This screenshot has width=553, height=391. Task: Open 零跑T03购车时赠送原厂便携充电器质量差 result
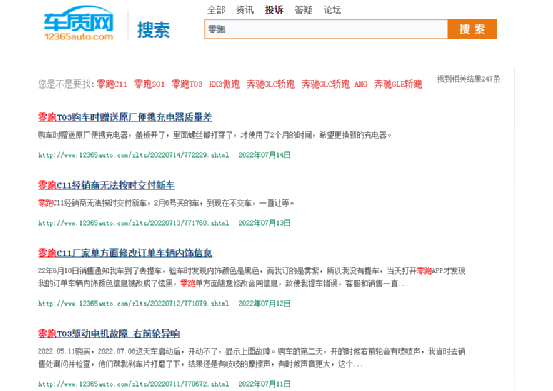coord(125,117)
